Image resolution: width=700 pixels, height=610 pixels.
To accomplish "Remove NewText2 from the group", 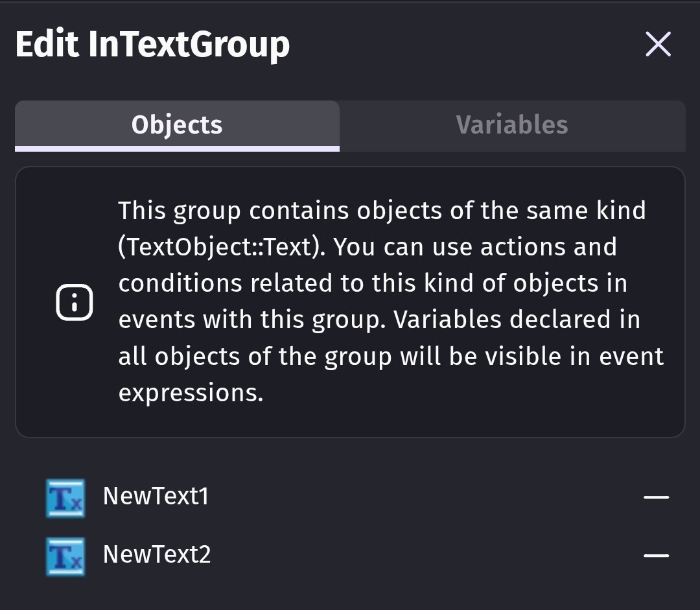I will 655,556.
